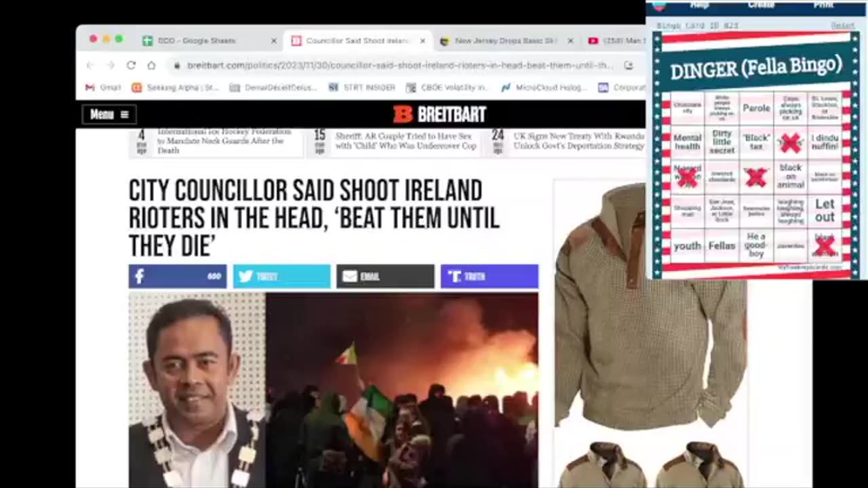
Task: Open the Corporat bookmark
Action: [622, 87]
